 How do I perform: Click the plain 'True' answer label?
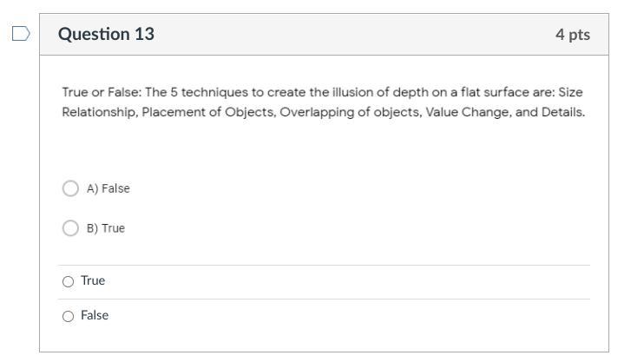click(x=93, y=280)
